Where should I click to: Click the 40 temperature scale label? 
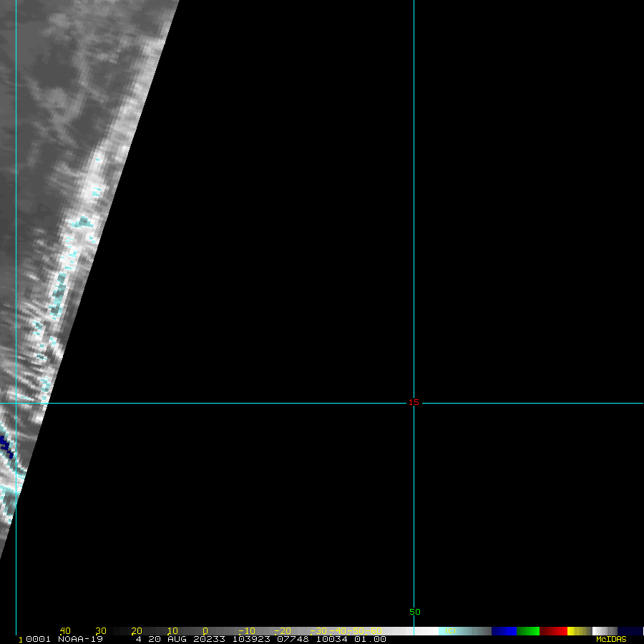[x=65, y=631]
